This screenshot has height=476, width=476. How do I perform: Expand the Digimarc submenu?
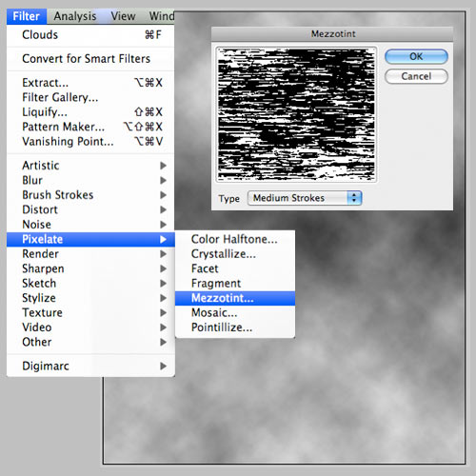tap(90, 367)
